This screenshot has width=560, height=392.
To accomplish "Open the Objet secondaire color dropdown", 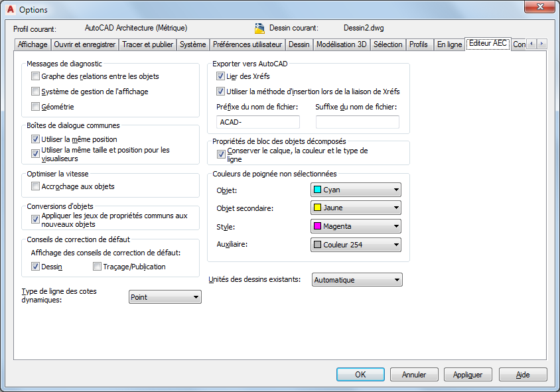I will coord(356,208).
